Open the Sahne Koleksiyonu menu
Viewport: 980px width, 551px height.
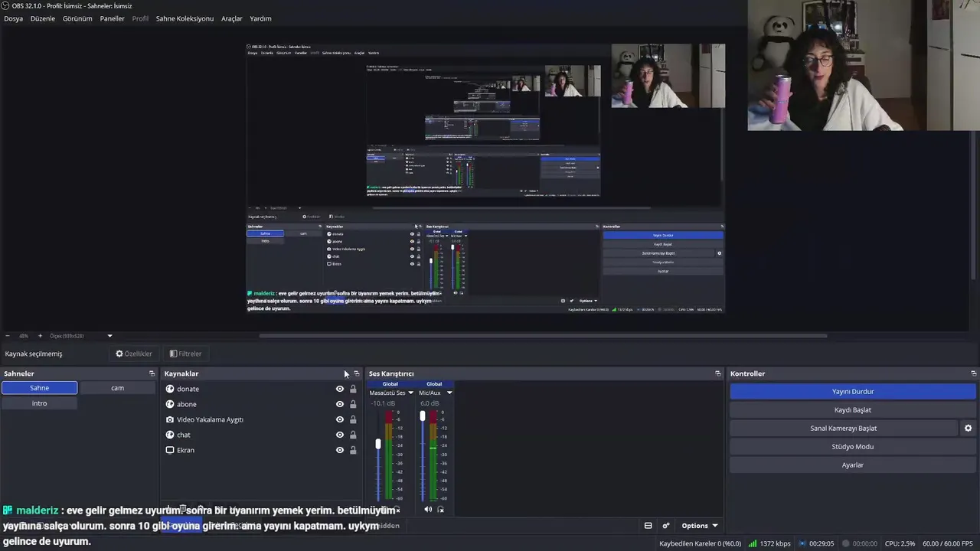tap(185, 18)
